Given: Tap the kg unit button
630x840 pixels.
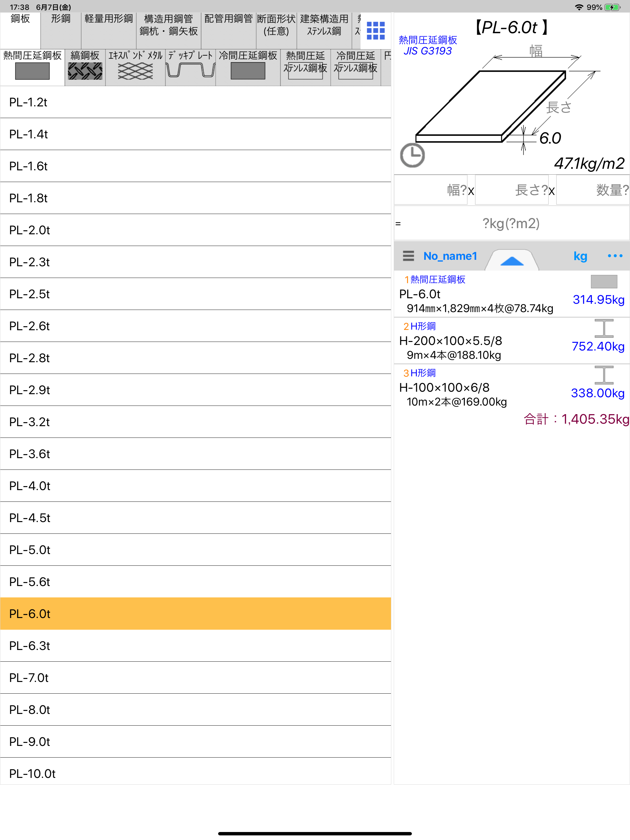Looking at the screenshot, I should point(580,256).
